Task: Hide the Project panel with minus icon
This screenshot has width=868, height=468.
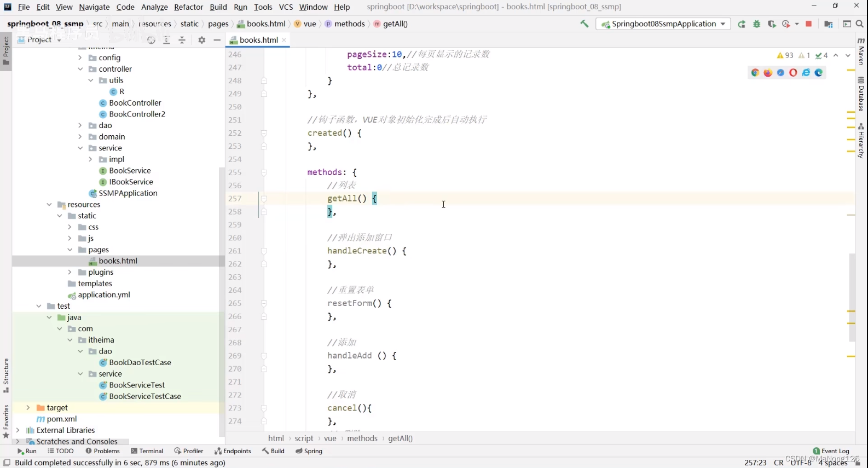Action: coord(217,40)
